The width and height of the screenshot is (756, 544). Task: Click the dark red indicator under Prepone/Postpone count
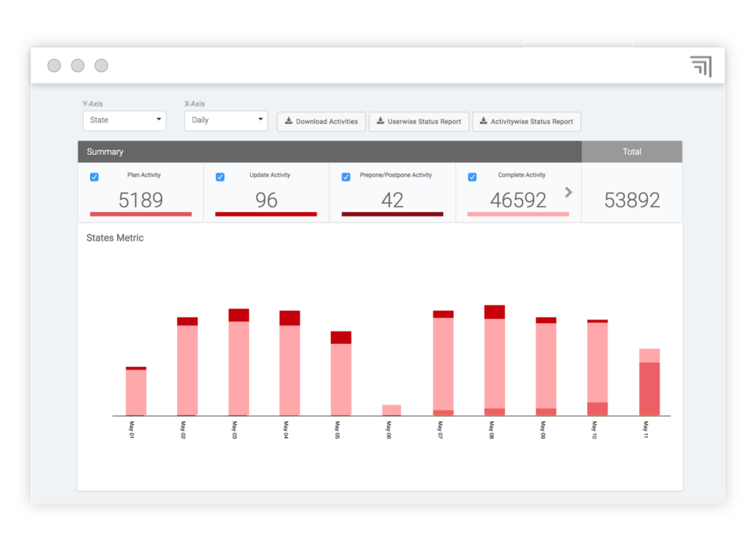tap(393, 215)
